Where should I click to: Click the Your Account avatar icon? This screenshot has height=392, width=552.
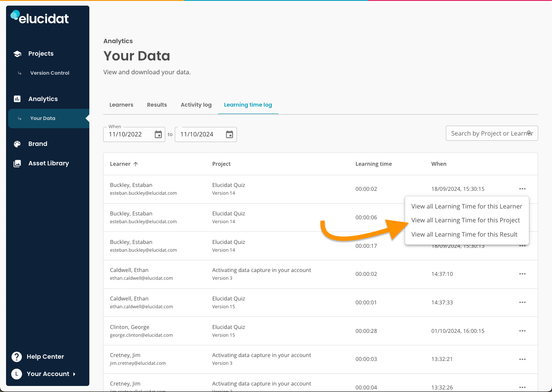[x=16, y=374]
